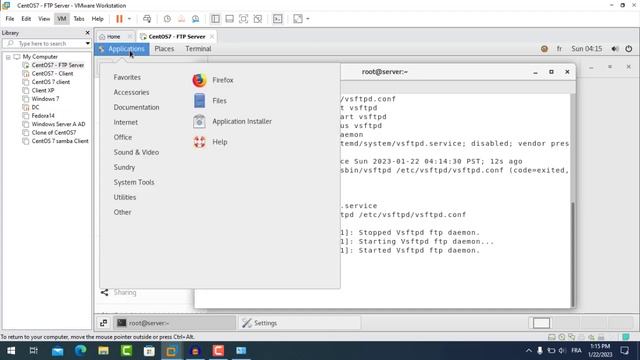Open the GNOME Places menu

pos(164,49)
